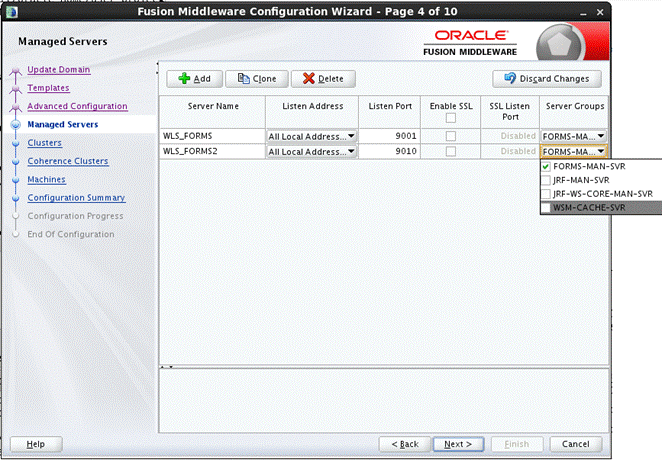Click Discard Changes button
The height and width of the screenshot is (463, 662).
(x=547, y=79)
